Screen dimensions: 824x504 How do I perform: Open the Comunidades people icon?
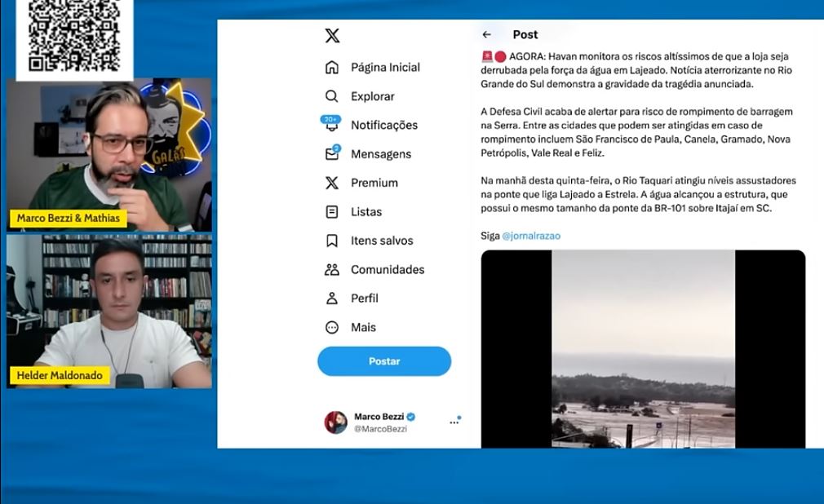[x=331, y=270]
